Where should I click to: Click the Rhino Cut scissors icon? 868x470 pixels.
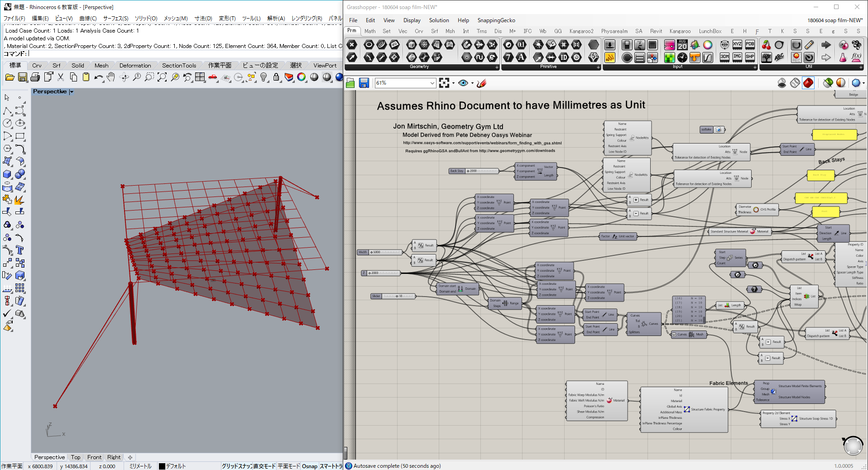61,77
